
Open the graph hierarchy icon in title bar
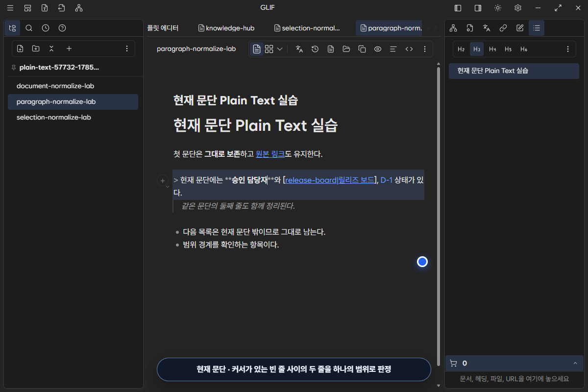(x=79, y=8)
